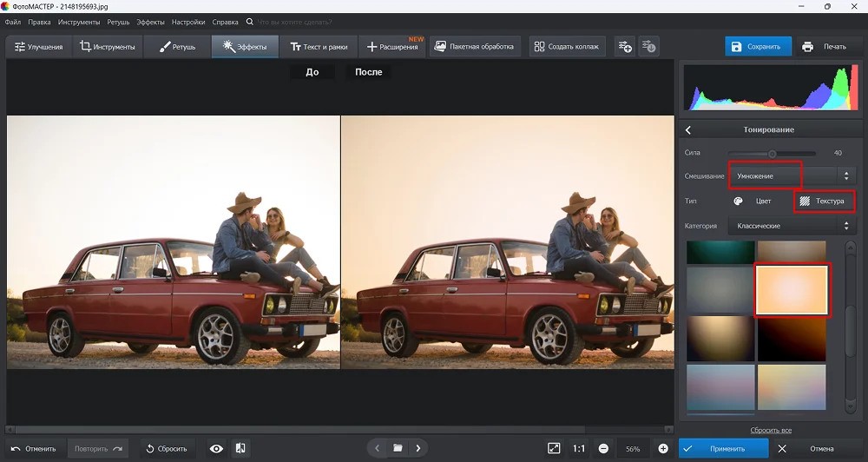Select the Текстура toning type
Image resolution: width=868 pixels, height=462 pixels.
coord(824,201)
